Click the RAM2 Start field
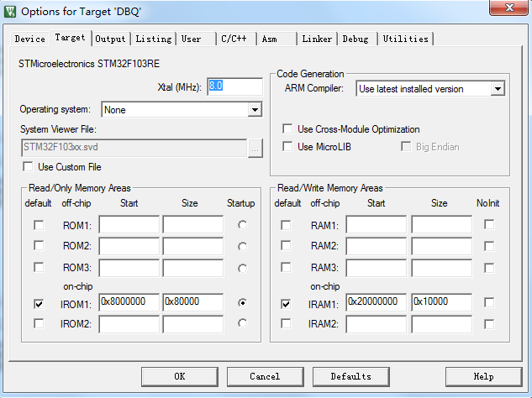Image resolution: width=532 pixels, height=398 pixels. coord(376,246)
